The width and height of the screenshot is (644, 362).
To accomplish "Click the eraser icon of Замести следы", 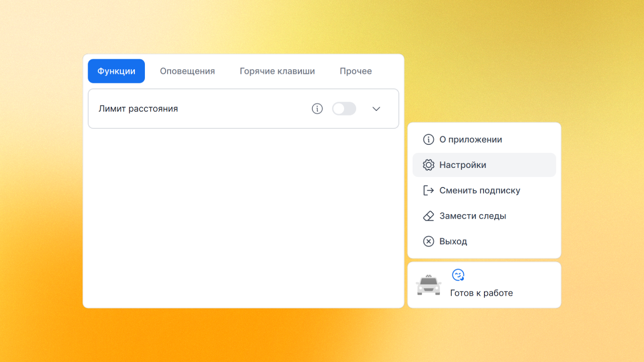I will (x=428, y=216).
